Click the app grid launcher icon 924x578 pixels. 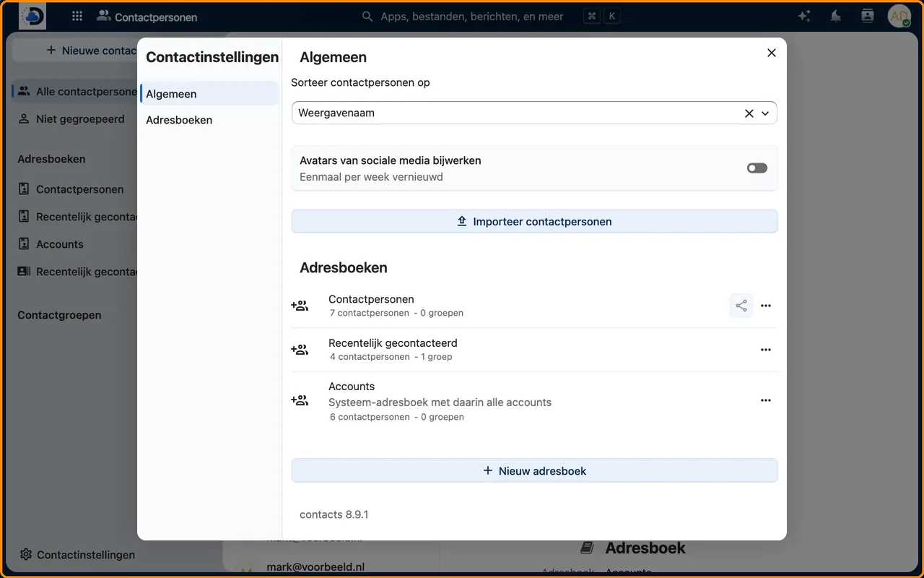[77, 16]
